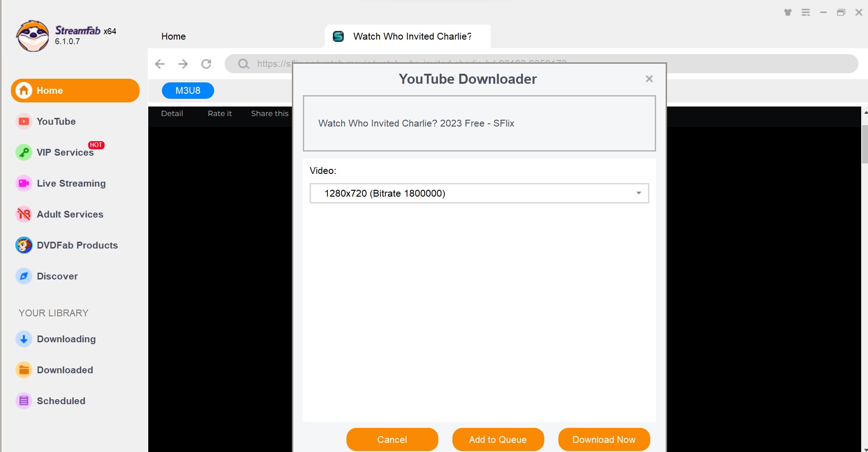Go back in the browser
Viewport: 868px width, 452px height.
tap(160, 64)
